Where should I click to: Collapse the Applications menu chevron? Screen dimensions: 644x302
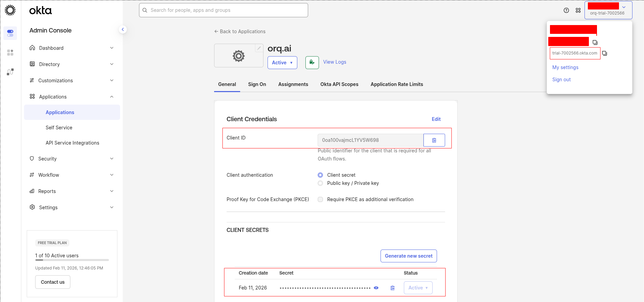point(112,96)
